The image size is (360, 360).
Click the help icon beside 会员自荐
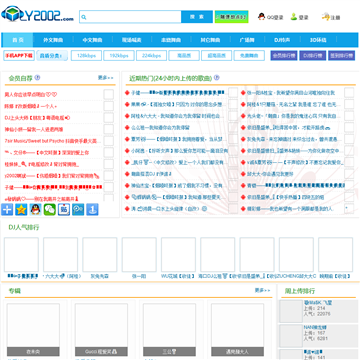37,78
